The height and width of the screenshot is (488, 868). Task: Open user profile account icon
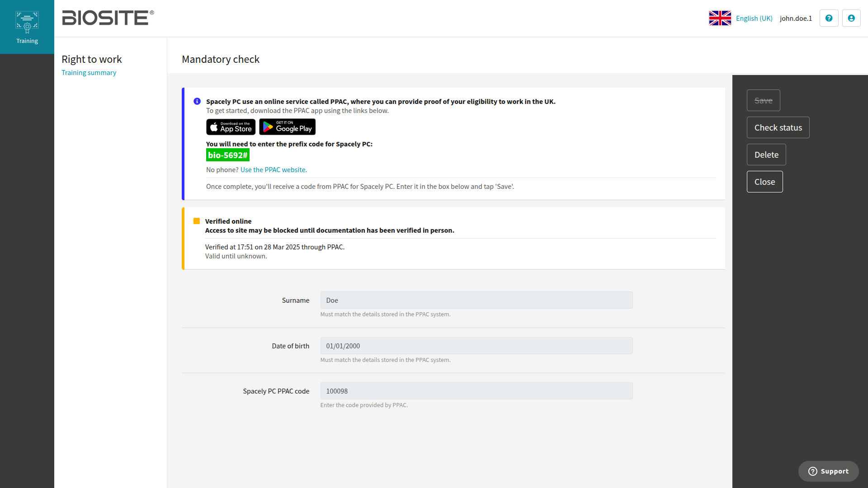click(851, 18)
